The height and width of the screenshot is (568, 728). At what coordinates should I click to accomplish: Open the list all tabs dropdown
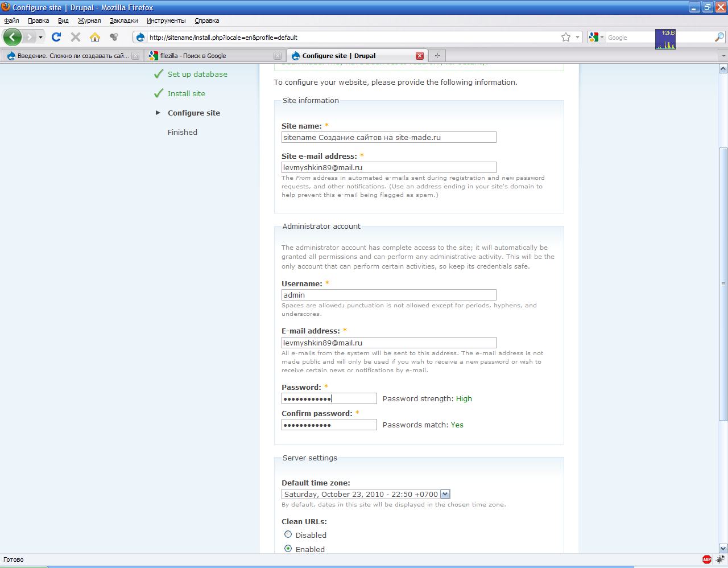point(723,56)
